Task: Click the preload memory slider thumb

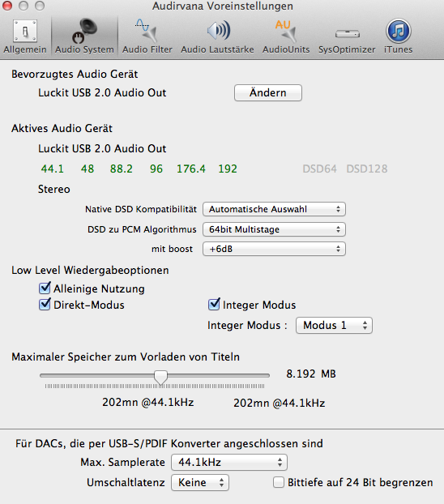Action: [160, 377]
